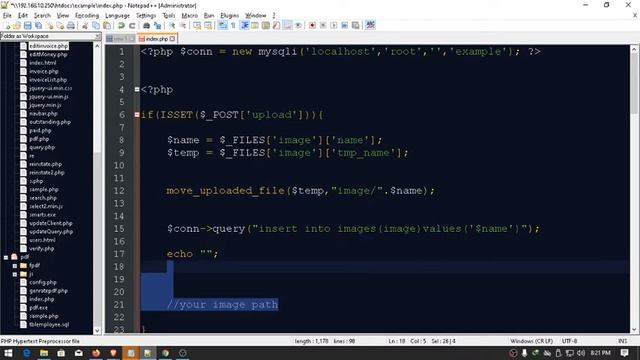Collapse the code fold on line 4
640x360 pixels.
coord(137,89)
